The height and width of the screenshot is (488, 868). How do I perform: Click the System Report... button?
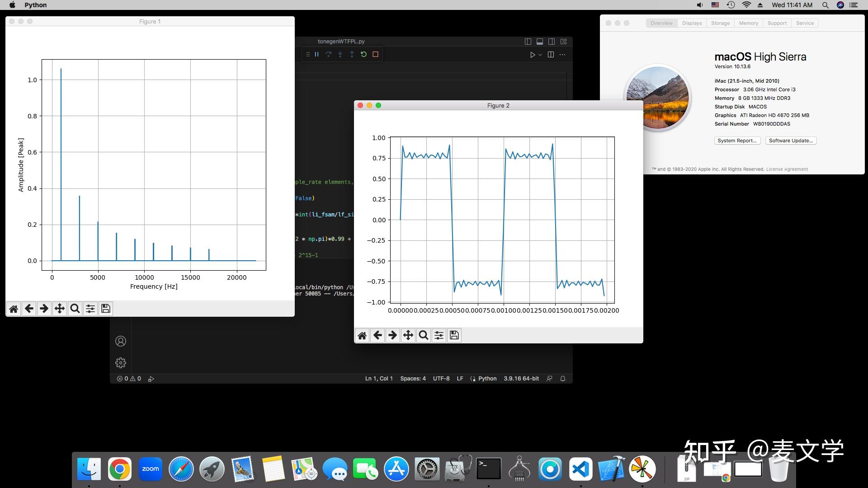737,141
